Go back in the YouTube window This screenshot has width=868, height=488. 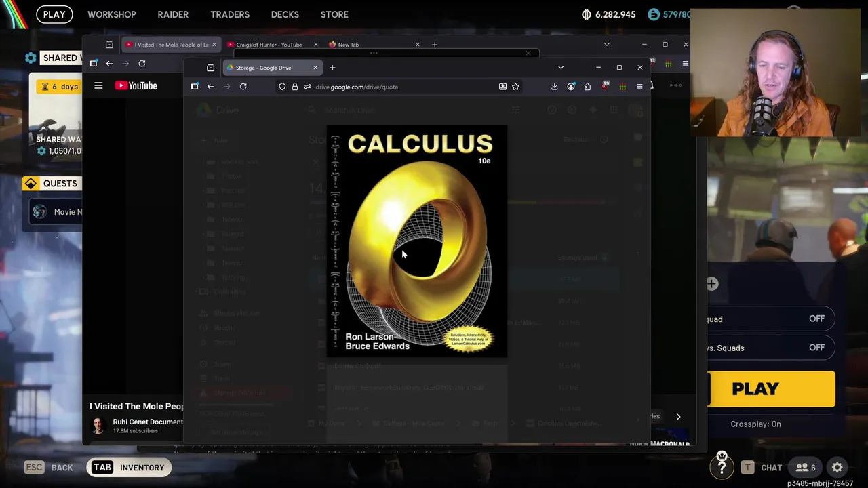pos(109,64)
